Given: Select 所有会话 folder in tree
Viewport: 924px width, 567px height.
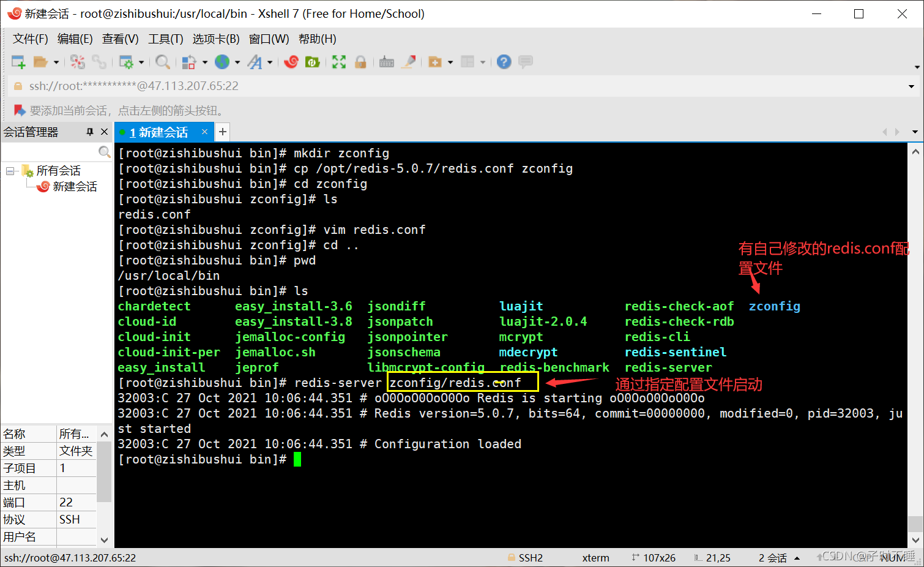Looking at the screenshot, I should click(58, 171).
